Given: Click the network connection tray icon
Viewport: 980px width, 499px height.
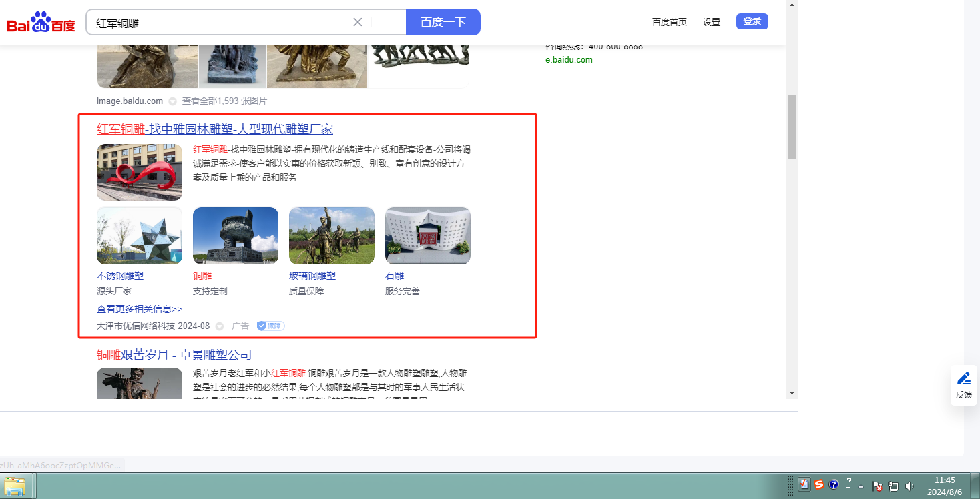Looking at the screenshot, I should (x=893, y=486).
